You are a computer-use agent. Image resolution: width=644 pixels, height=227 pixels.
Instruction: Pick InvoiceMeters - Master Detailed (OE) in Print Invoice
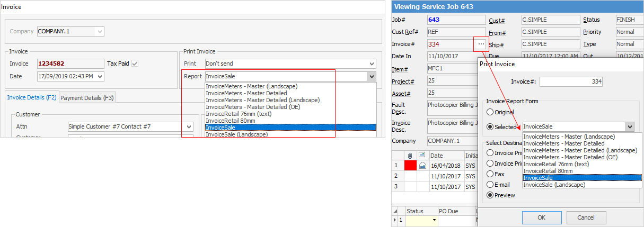point(582,158)
